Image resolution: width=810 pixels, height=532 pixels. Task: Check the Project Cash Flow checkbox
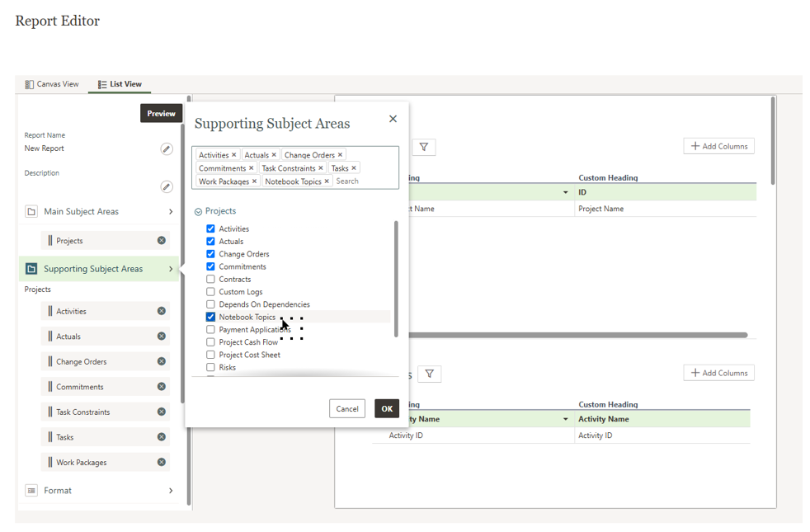(210, 342)
